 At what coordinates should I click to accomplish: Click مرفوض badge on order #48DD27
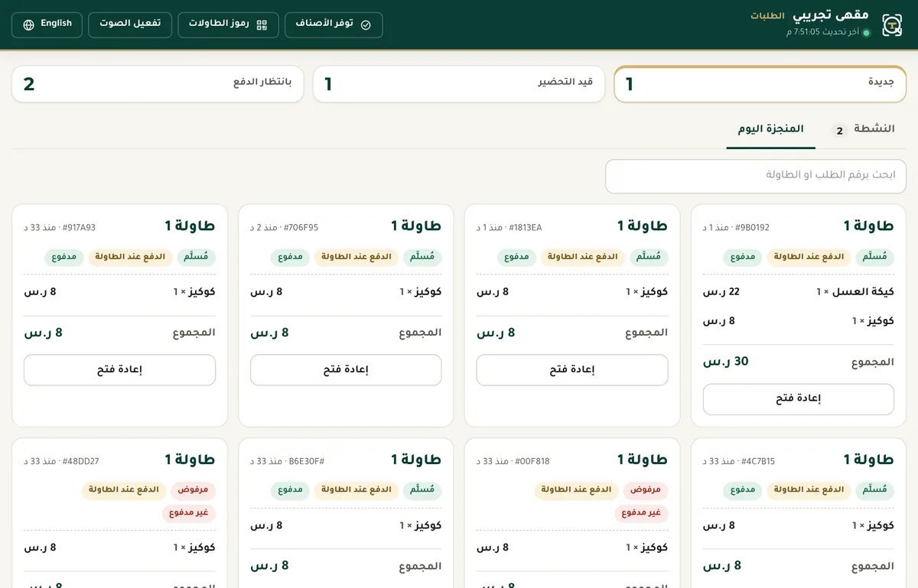tap(194, 489)
